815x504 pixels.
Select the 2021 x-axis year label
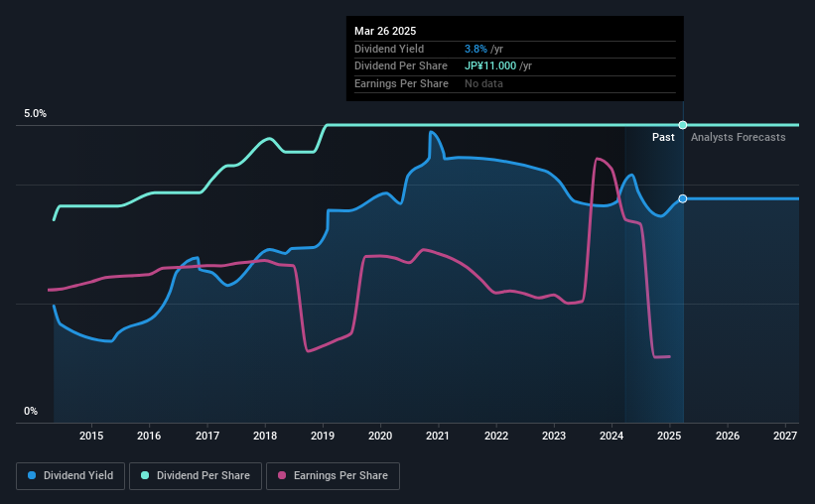(x=438, y=436)
